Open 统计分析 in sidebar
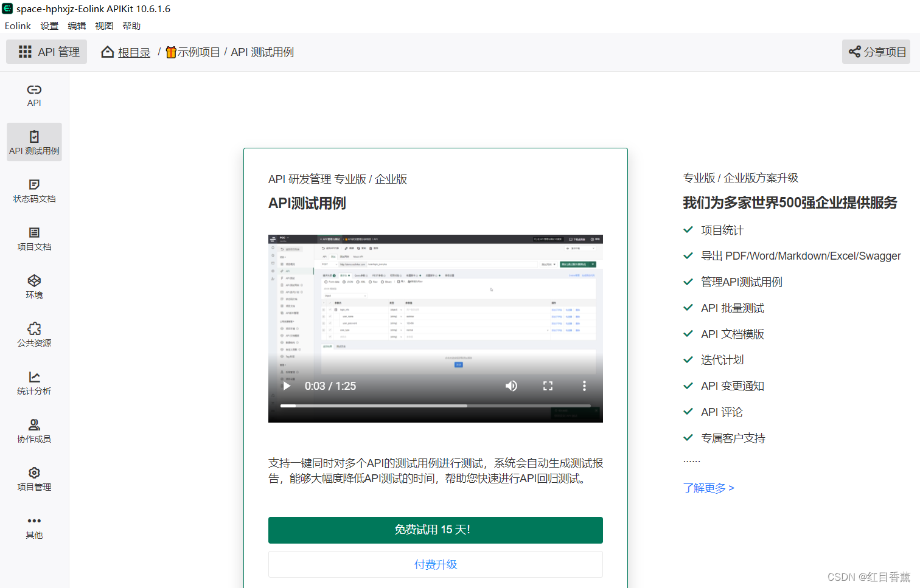The height and width of the screenshot is (588, 920). tap(34, 383)
